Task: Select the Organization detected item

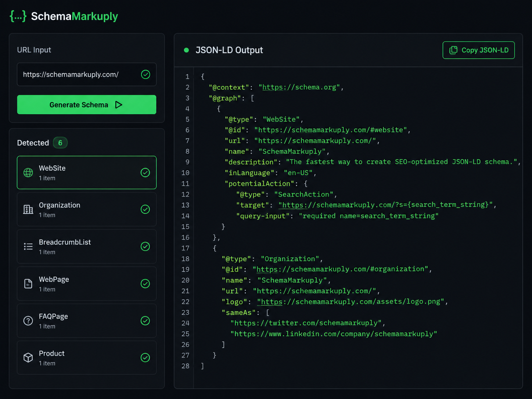Action: click(87, 209)
